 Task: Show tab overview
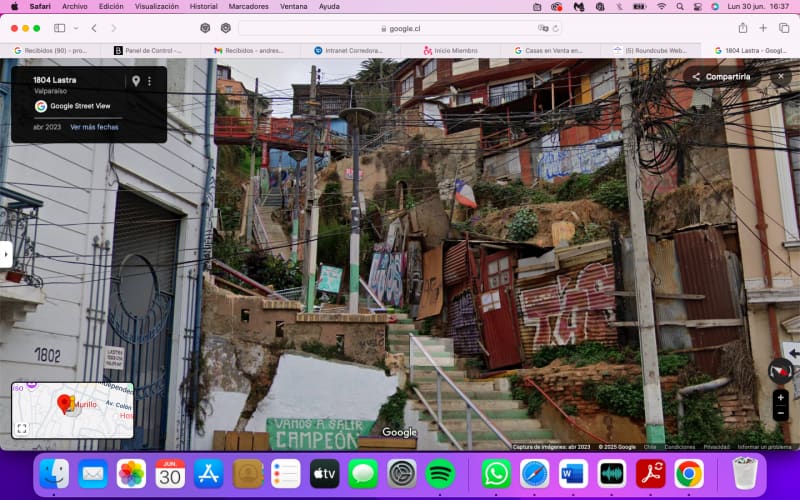pos(784,28)
